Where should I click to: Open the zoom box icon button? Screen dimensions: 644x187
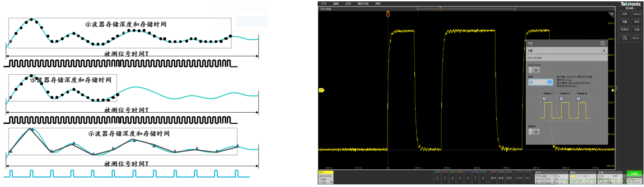coord(624,38)
